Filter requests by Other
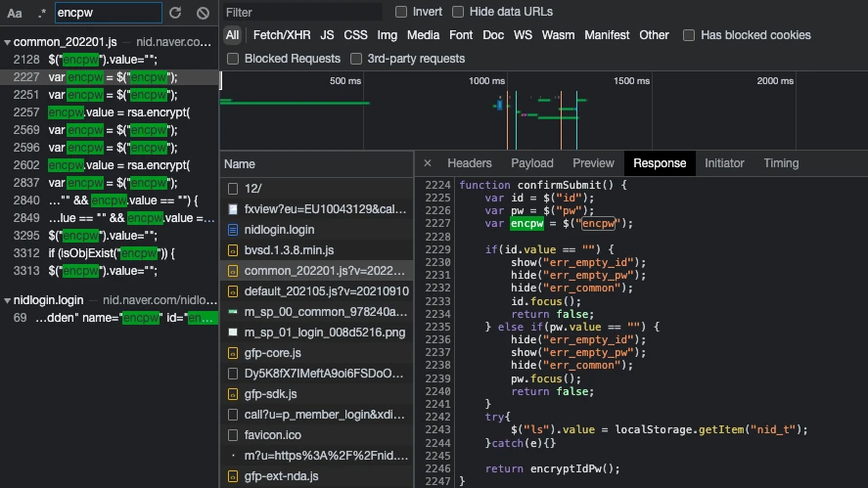Image resolution: width=868 pixels, height=488 pixels. tap(654, 35)
